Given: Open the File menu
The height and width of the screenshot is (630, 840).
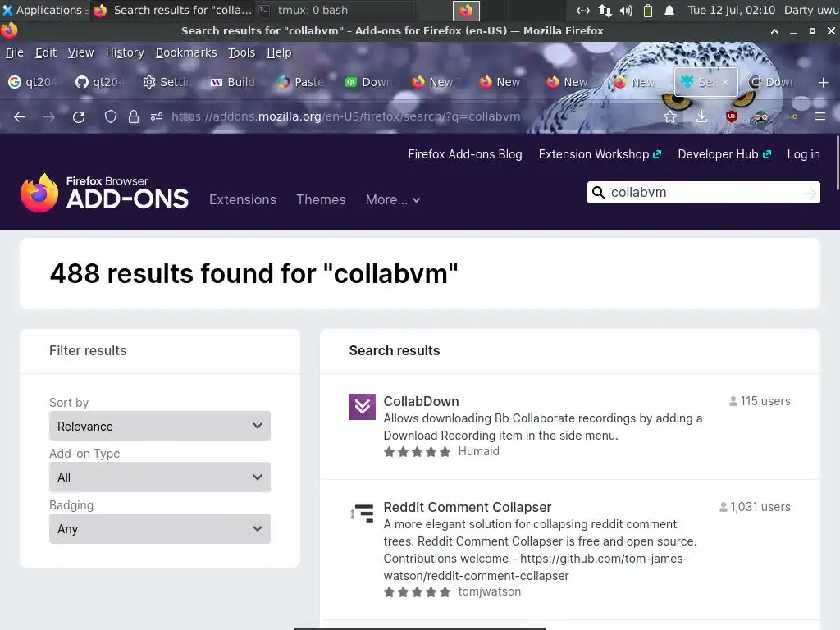Looking at the screenshot, I should coord(15,52).
